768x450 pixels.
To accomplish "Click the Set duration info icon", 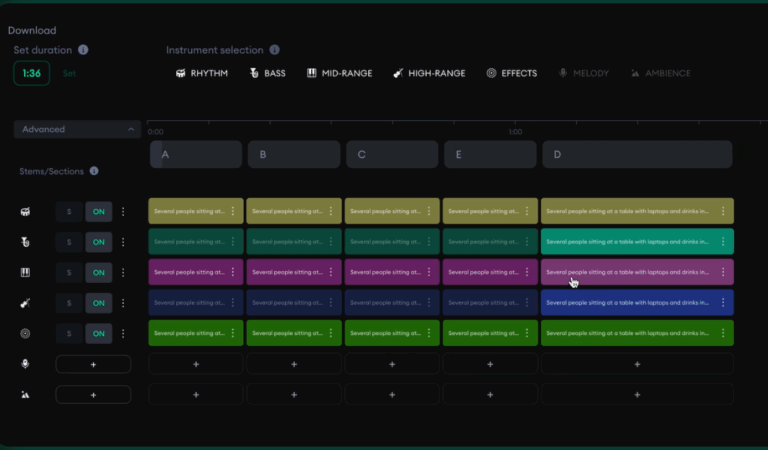I will click(x=83, y=50).
